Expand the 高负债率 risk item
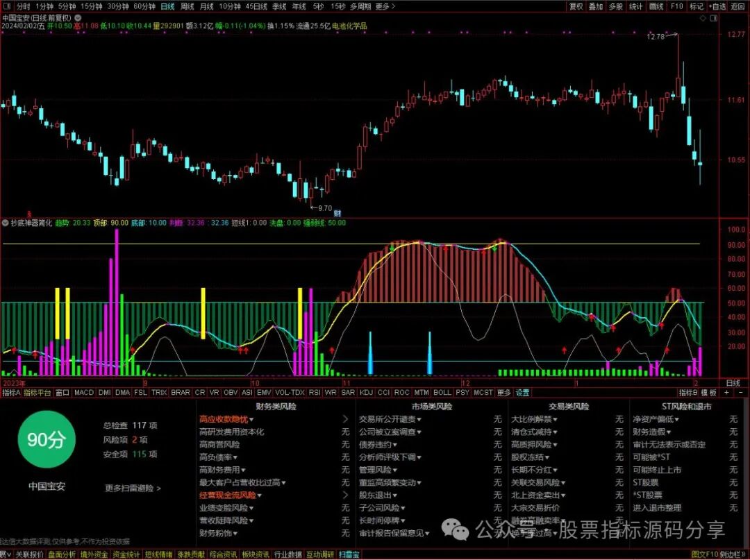Image resolution: width=750 pixels, height=560 pixels. pyautogui.click(x=218, y=457)
